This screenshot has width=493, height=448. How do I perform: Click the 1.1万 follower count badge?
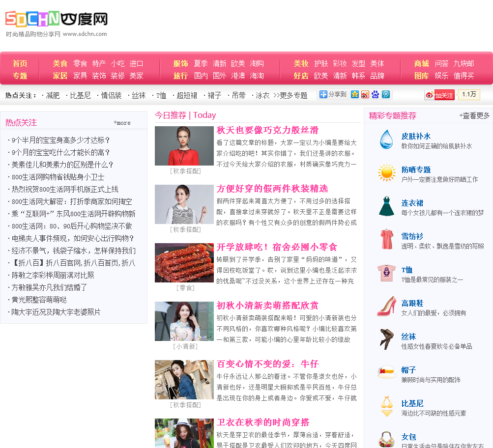tap(469, 95)
